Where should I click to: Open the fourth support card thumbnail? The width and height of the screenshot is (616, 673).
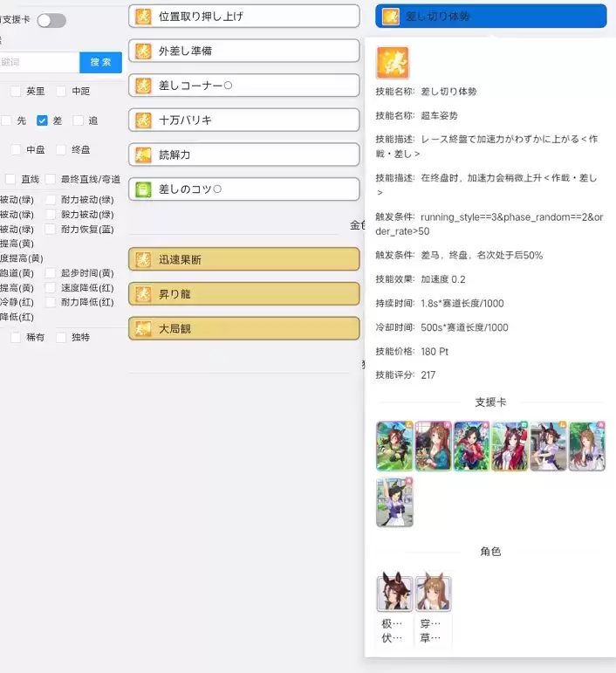pyautogui.click(x=510, y=446)
